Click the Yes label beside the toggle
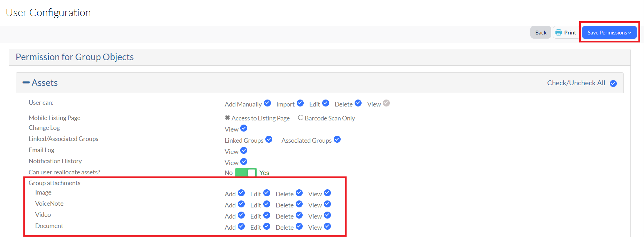The height and width of the screenshot is (237, 644). 264,173
